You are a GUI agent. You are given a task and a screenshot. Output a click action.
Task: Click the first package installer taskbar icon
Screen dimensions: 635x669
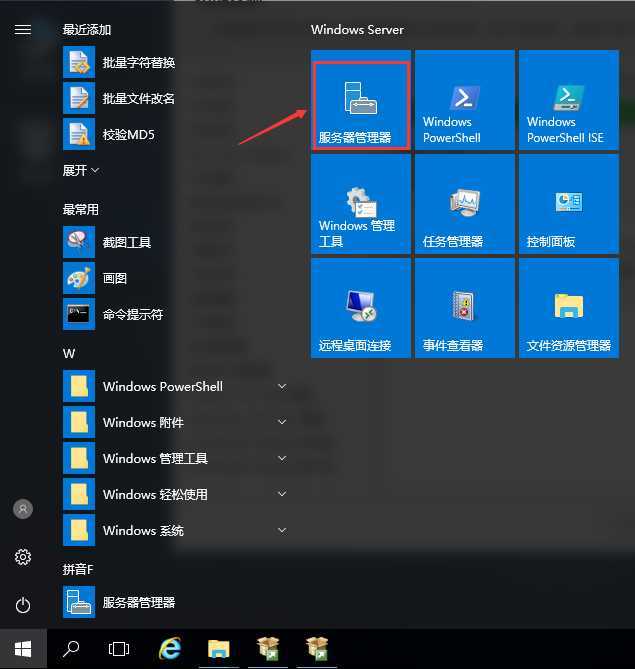coord(268,649)
